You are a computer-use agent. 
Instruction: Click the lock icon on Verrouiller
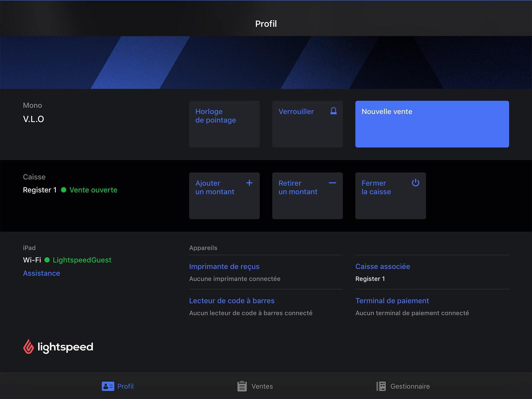click(333, 111)
